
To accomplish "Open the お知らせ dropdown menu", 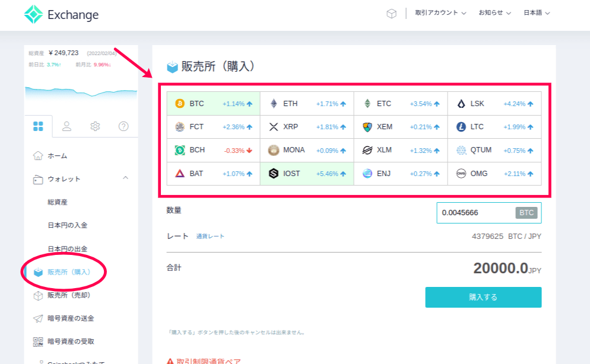I will tap(494, 13).
